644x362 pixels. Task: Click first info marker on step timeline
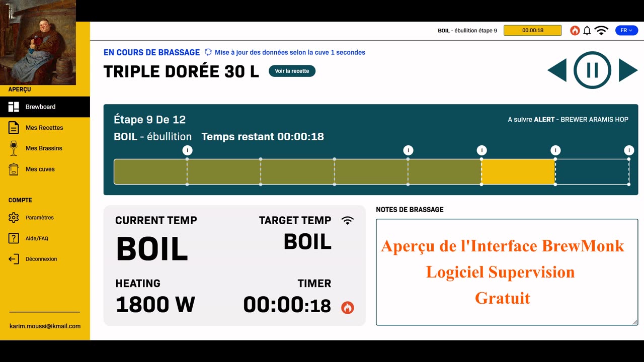pyautogui.click(x=187, y=150)
